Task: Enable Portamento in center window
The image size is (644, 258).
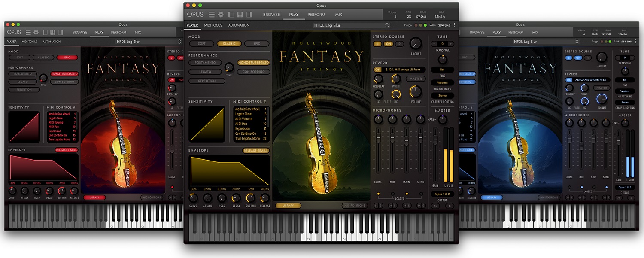Action: pyautogui.click(x=205, y=63)
